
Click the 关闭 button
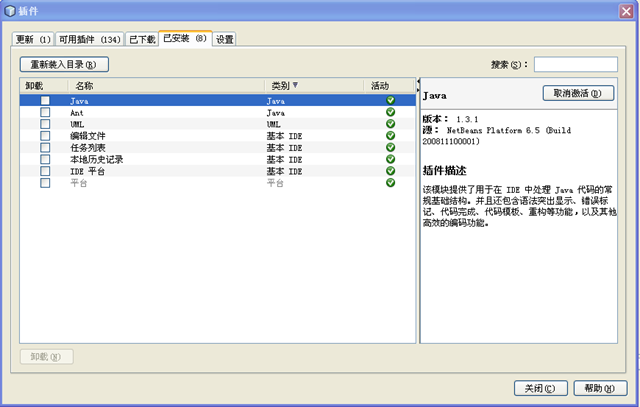(540, 388)
